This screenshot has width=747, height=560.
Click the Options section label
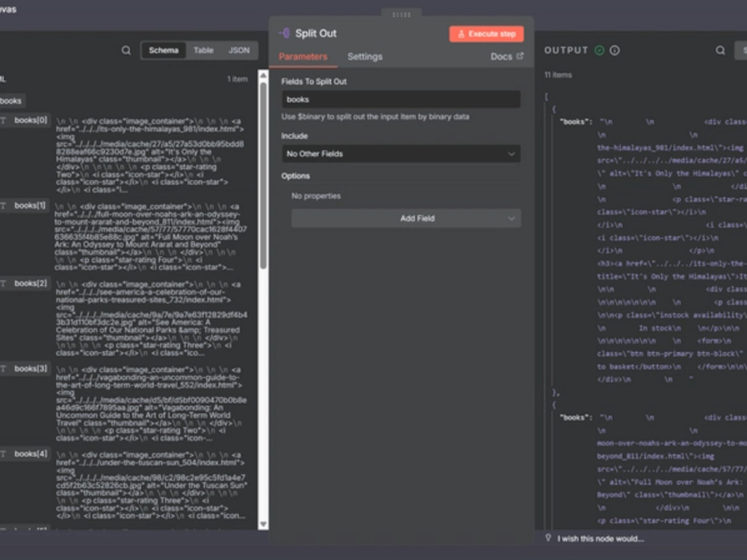295,175
